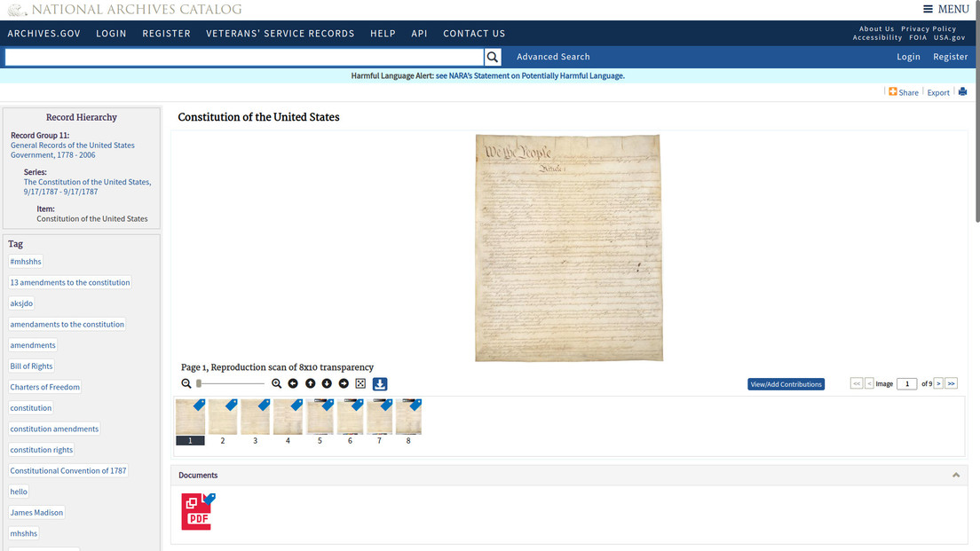The height and width of the screenshot is (551, 980).
Task: Go to the next image arrow
Action: click(x=938, y=383)
